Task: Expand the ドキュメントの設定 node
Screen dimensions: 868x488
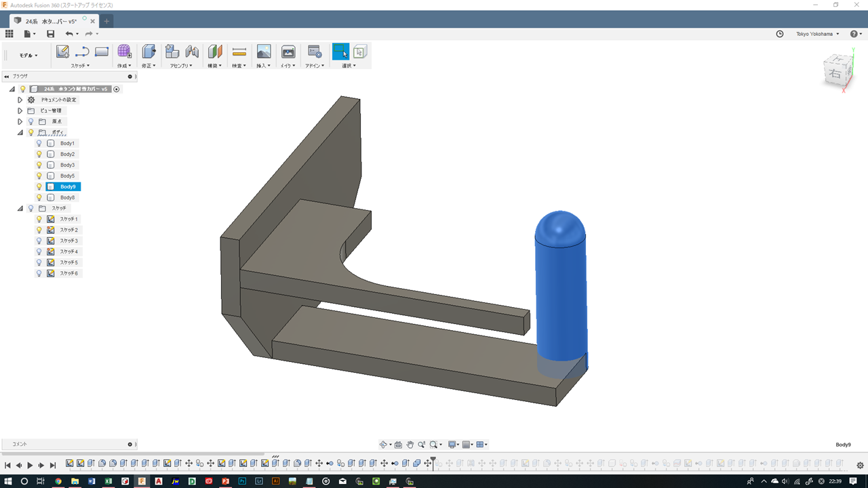Action: point(20,100)
